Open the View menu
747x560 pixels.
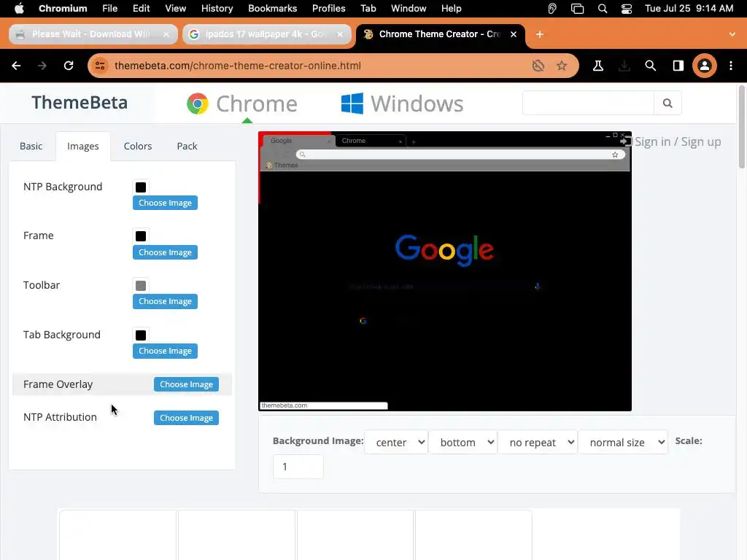pyautogui.click(x=175, y=8)
